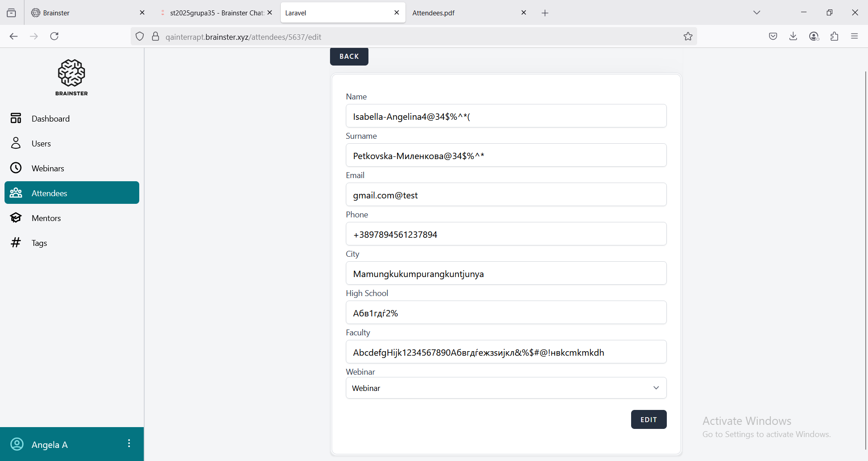Screen dimensions: 868x461
Task: Click the browser extensions puzzle icon
Action: 834,37
